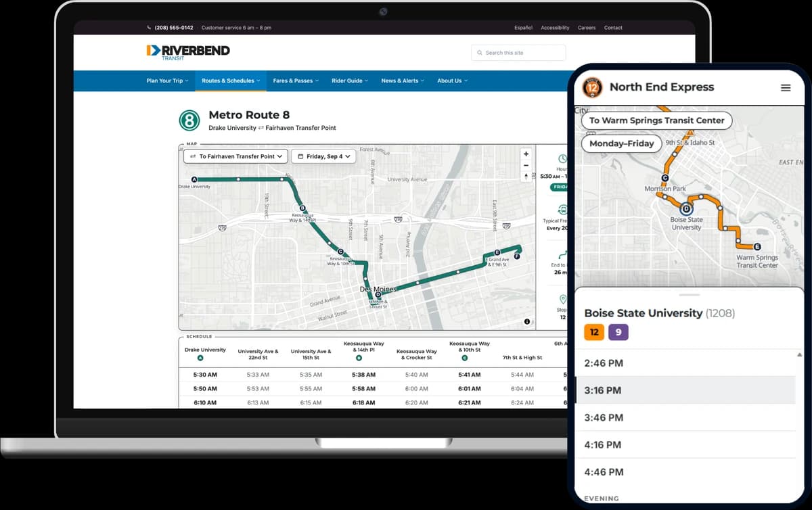Screen dimensions: 812x510
Task: Select the 4:46 PM departure row
Action: click(x=685, y=471)
